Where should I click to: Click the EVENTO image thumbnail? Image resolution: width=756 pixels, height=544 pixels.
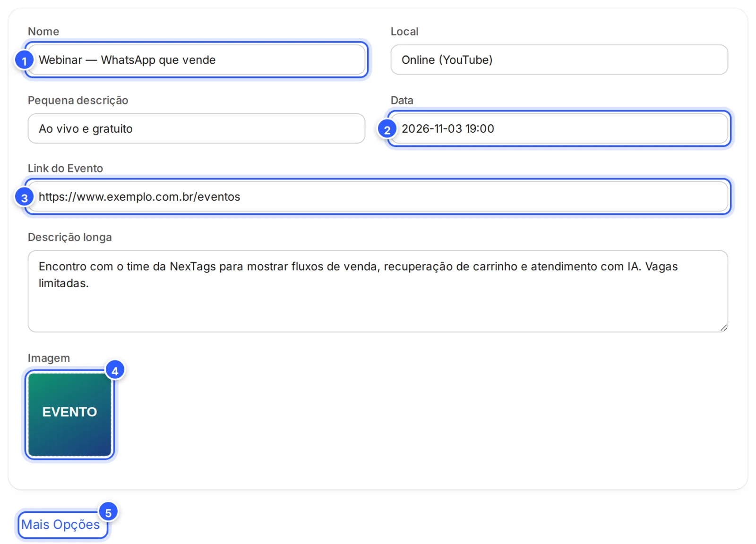point(70,415)
